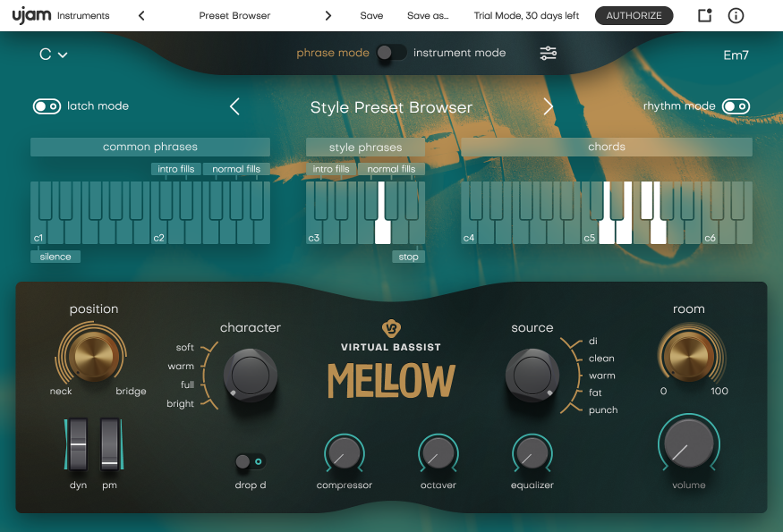The image size is (783, 532).
Task: Select previous style preset chevron
Action: (234, 106)
